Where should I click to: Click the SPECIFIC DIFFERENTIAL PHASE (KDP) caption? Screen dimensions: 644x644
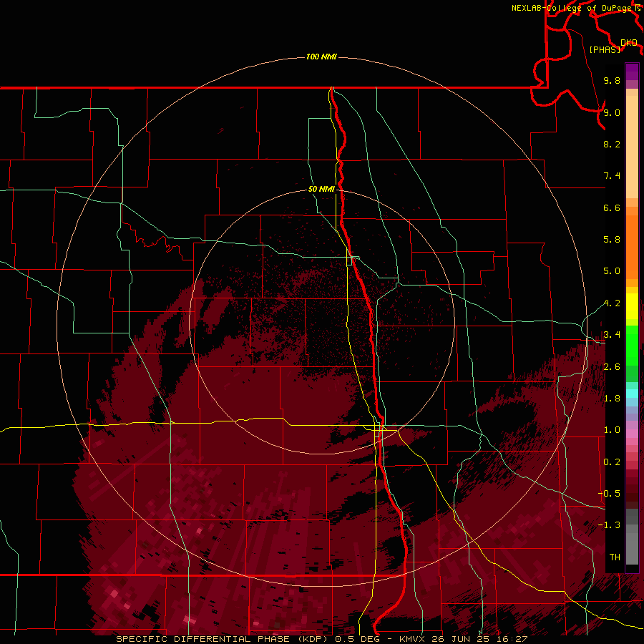click(223, 639)
